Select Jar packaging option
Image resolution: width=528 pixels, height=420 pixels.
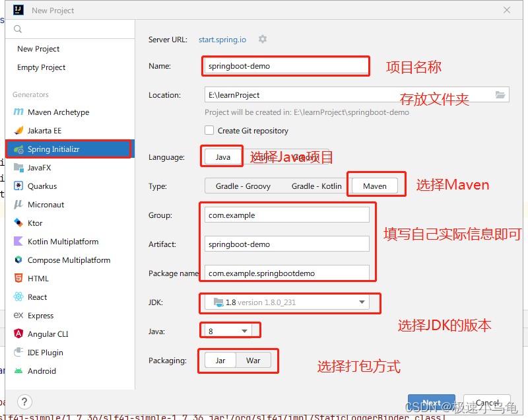[220, 361]
